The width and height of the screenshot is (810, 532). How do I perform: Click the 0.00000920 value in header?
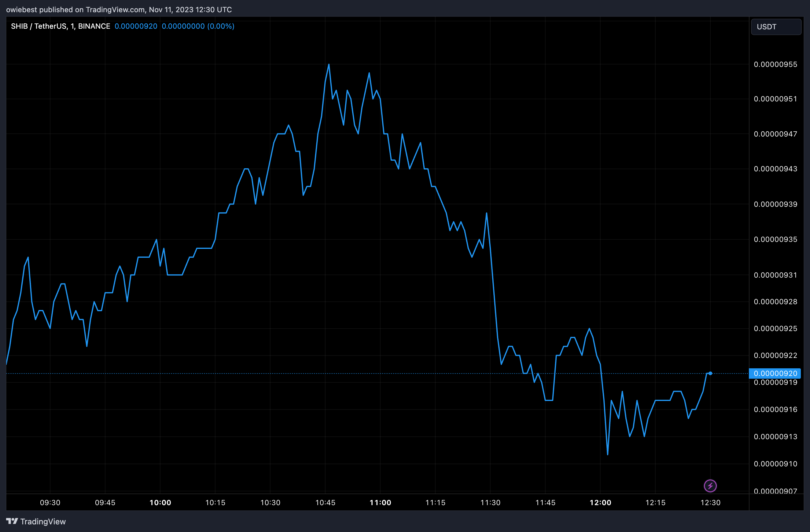[136, 26]
